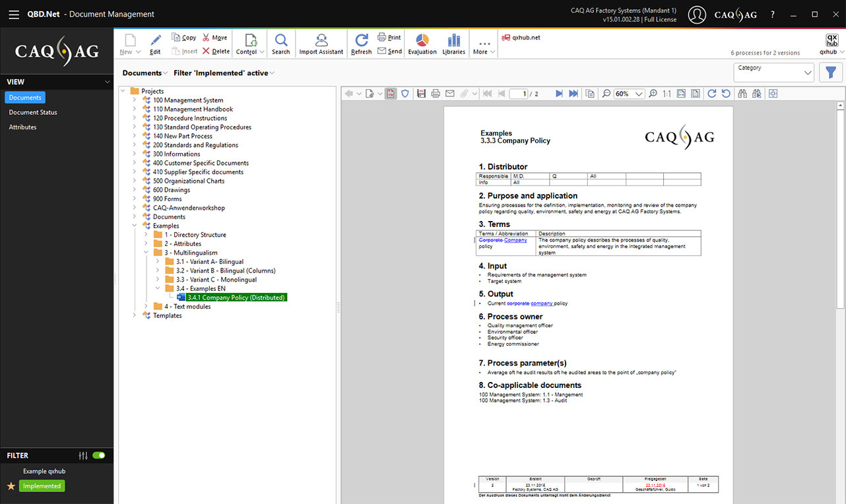The width and height of the screenshot is (846, 504).
Task: Toggle the Implemented filter
Action: click(x=42, y=485)
